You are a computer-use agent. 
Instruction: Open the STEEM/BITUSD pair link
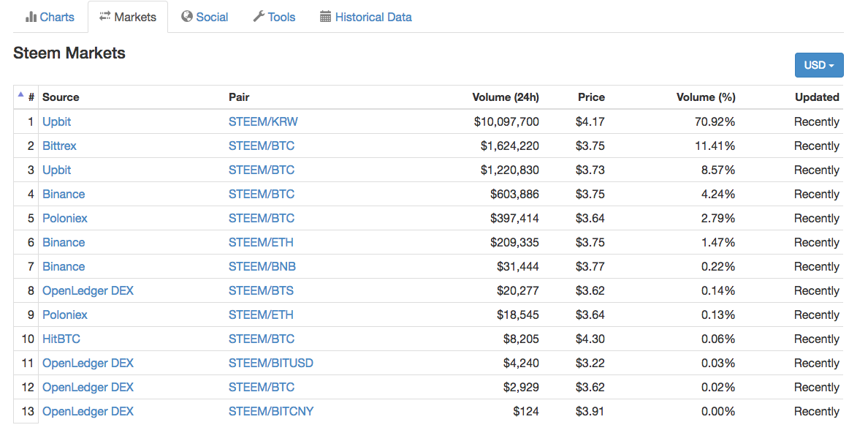(270, 363)
